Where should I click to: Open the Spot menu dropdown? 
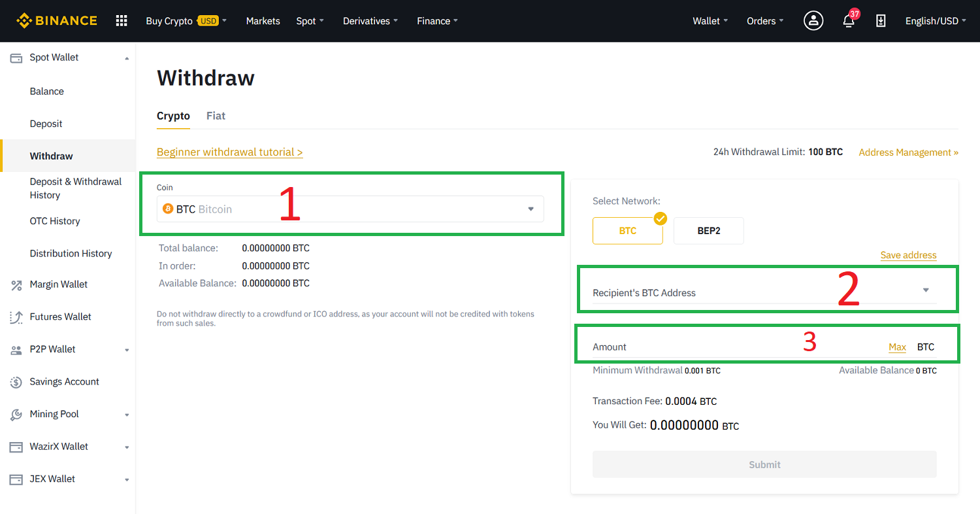point(310,21)
